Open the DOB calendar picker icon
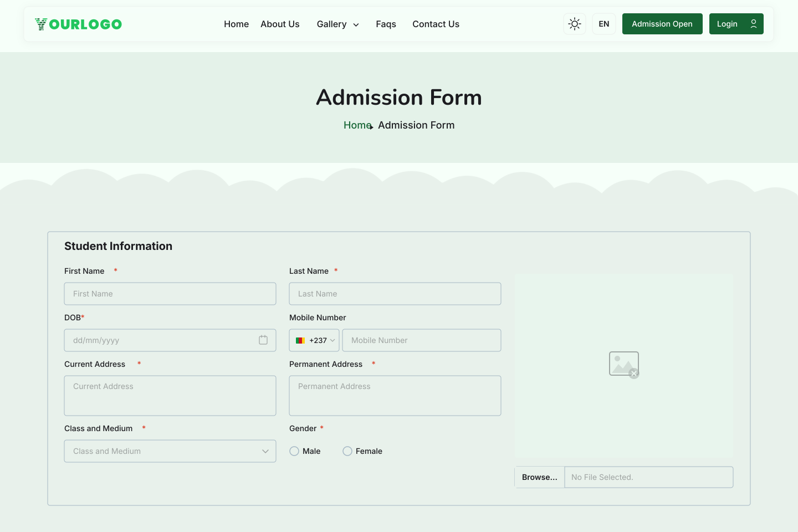798x532 pixels. [263, 340]
